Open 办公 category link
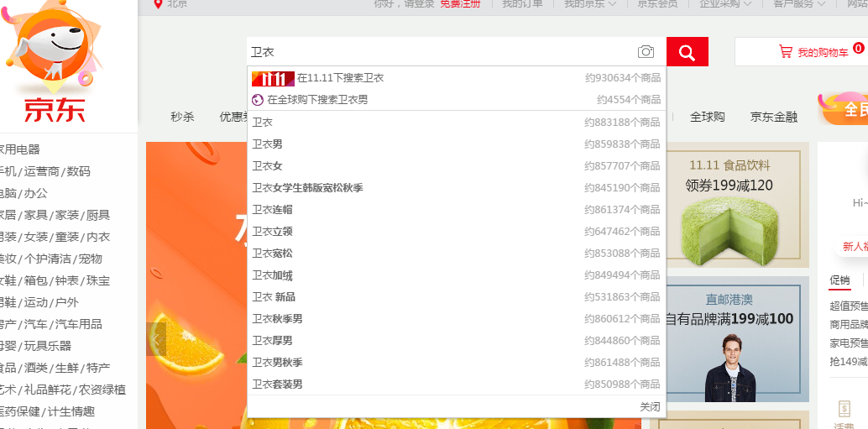The height and width of the screenshot is (429, 868). point(35,193)
